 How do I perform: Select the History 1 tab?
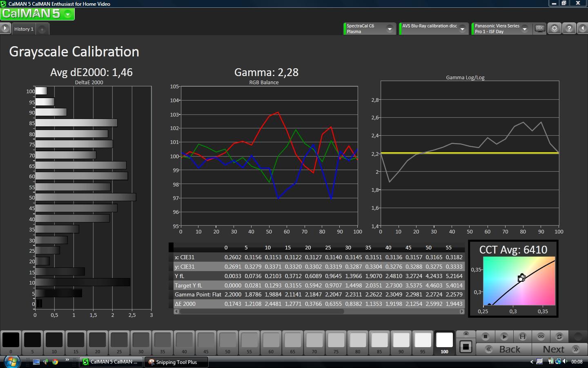point(24,29)
